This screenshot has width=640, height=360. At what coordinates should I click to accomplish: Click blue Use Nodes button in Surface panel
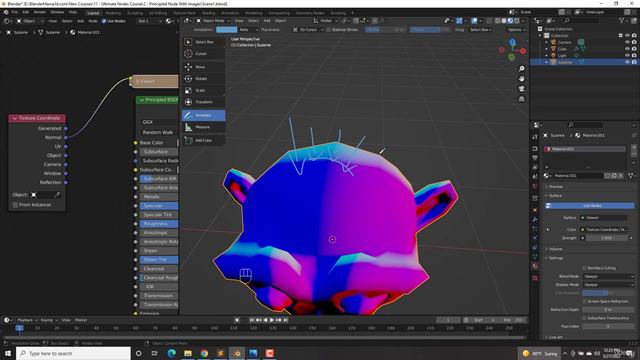pyautogui.click(x=589, y=206)
